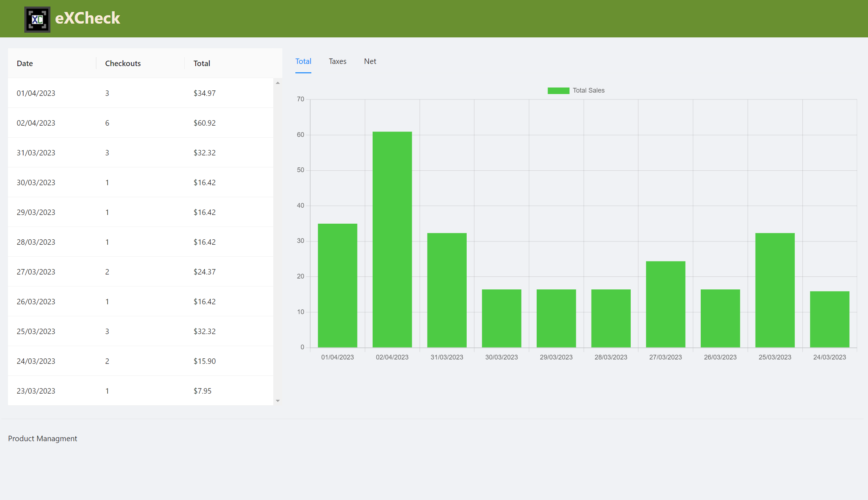Open the Product Managment section
The width and height of the screenshot is (868, 500).
(x=42, y=439)
